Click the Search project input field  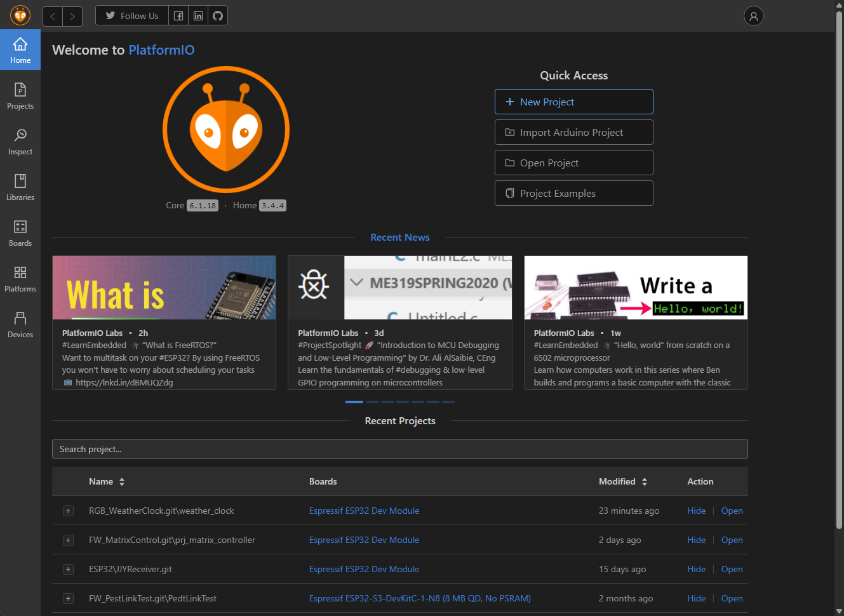point(399,449)
